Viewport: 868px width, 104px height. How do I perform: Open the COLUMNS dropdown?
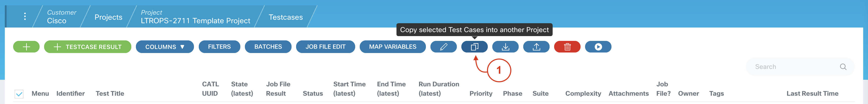(x=165, y=47)
